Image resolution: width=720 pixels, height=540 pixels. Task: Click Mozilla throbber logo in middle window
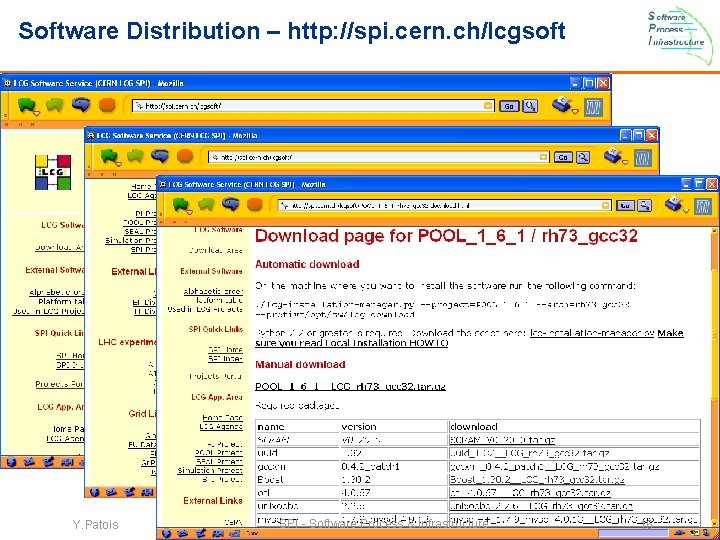pyautogui.click(x=643, y=158)
